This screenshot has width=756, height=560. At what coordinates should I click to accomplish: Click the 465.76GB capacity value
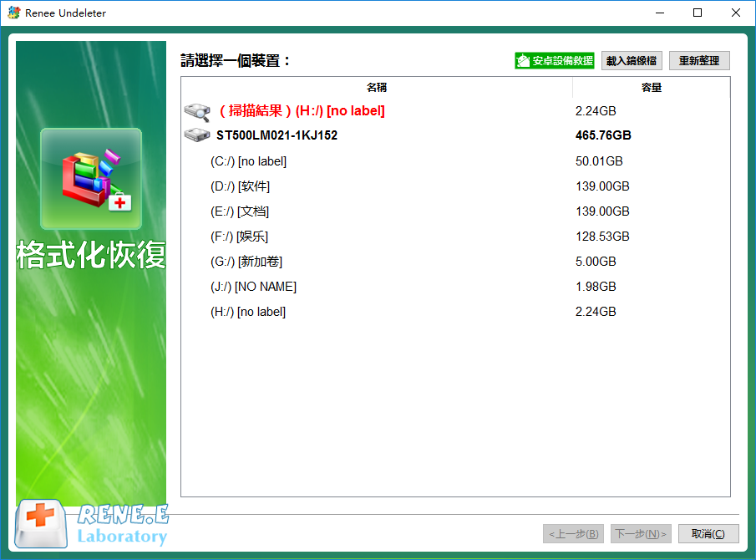click(603, 135)
